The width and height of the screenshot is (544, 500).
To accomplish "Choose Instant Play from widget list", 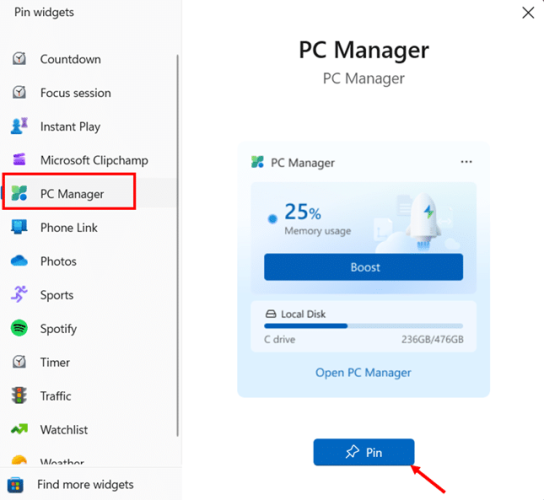I will point(89,126).
